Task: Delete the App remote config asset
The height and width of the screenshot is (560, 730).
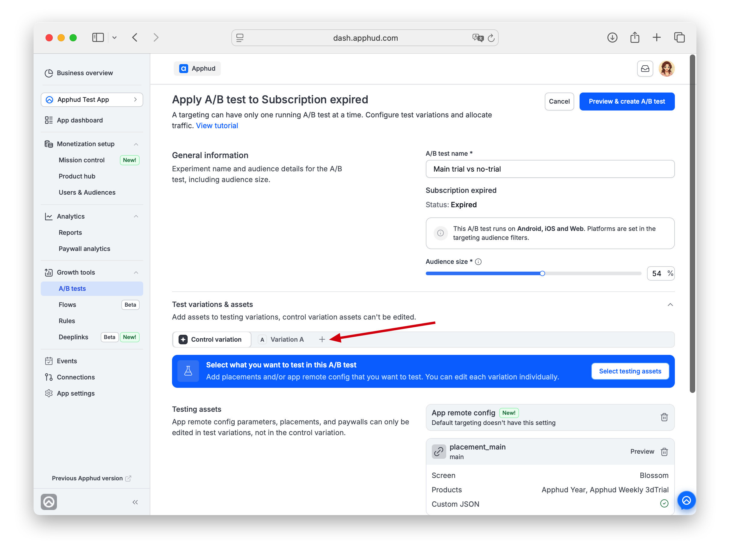Action: click(664, 417)
